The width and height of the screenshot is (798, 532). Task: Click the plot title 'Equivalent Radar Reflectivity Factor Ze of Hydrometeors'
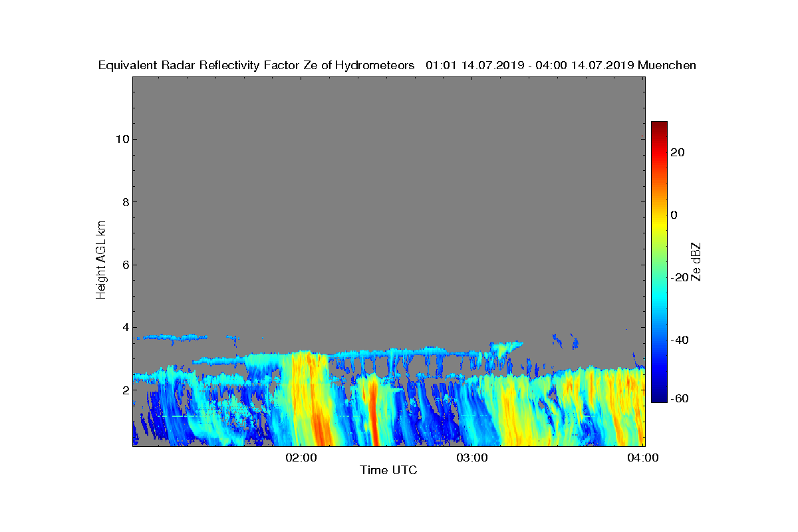(256, 65)
